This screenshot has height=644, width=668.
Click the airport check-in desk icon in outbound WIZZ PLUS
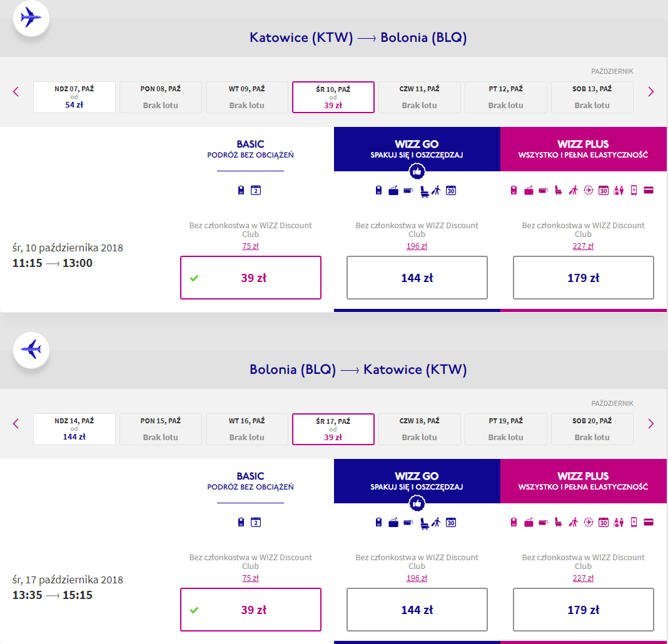click(x=619, y=191)
